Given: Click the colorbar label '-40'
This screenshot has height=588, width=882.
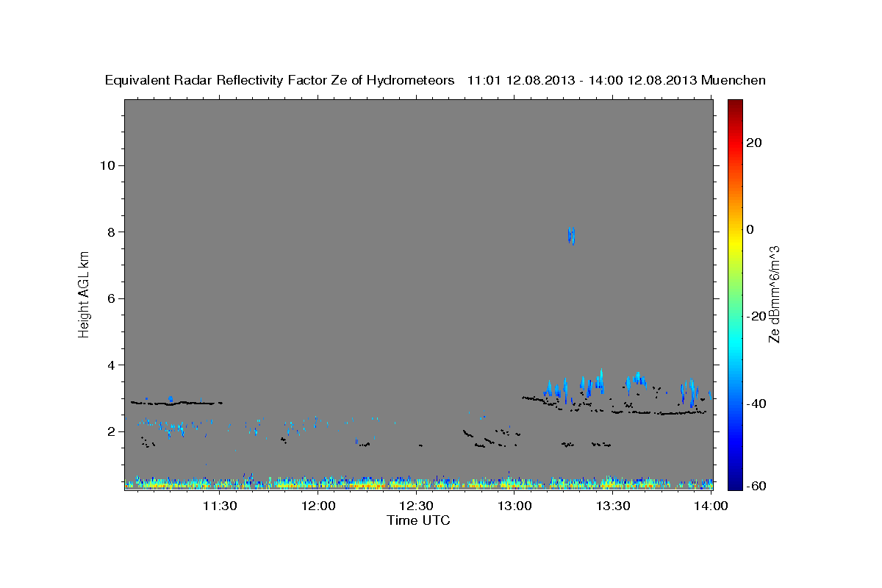Looking at the screenshot, I should (x=756, y=404).
